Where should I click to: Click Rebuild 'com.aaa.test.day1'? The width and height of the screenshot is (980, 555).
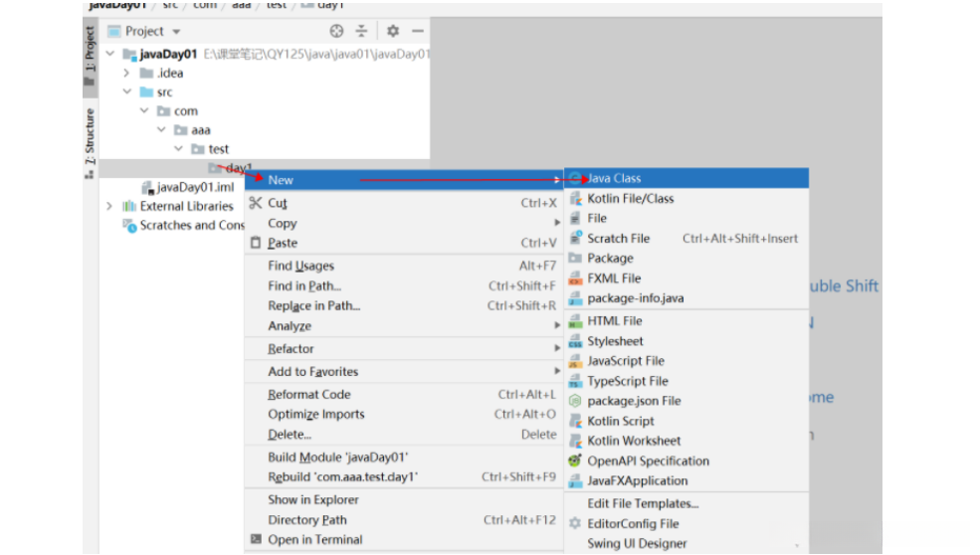coord(404,476)
